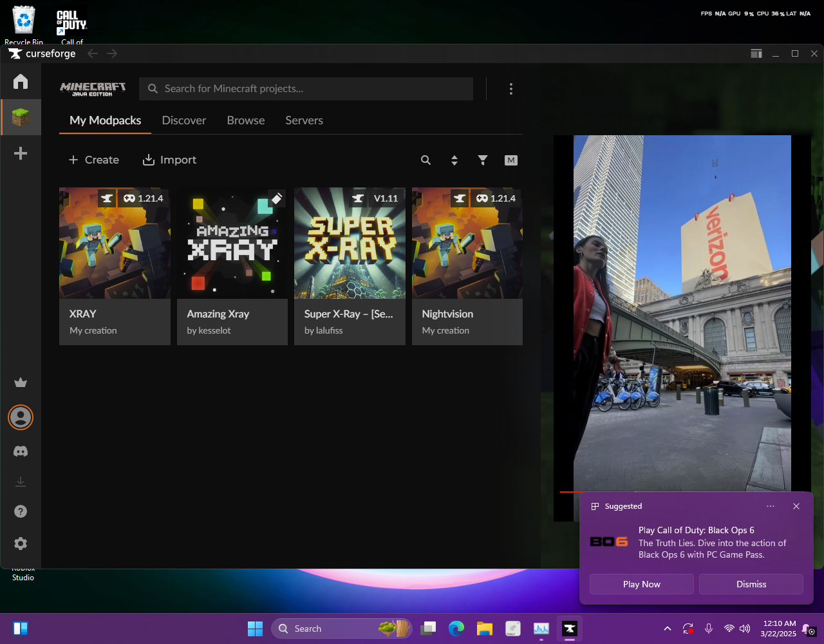Open the sort order arrows icon
The height and width of the screenshot is (644, 824).
tap(454, 160)
